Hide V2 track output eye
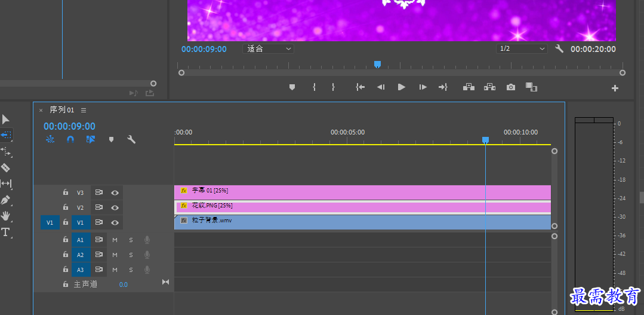The height and width of the screenshot is (315, 644). click(115, 207)
